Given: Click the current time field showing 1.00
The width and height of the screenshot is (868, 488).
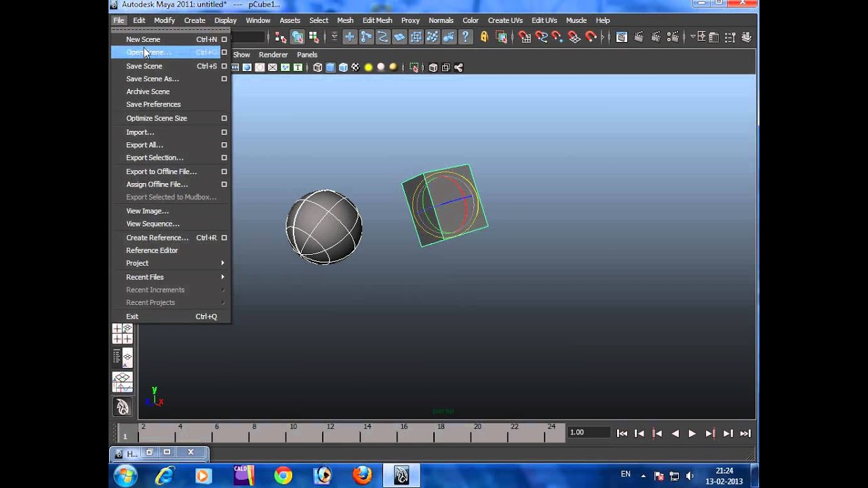Looking at the screenshot, I should [587, 432].
